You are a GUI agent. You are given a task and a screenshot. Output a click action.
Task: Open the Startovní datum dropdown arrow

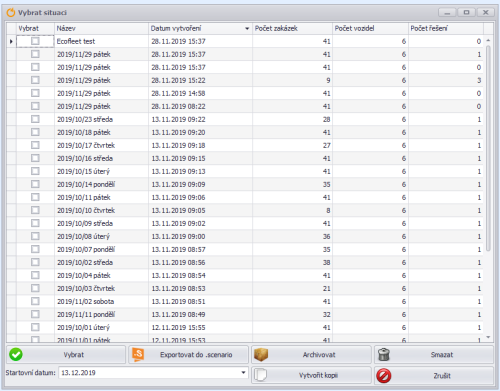[x=243, y=373]
